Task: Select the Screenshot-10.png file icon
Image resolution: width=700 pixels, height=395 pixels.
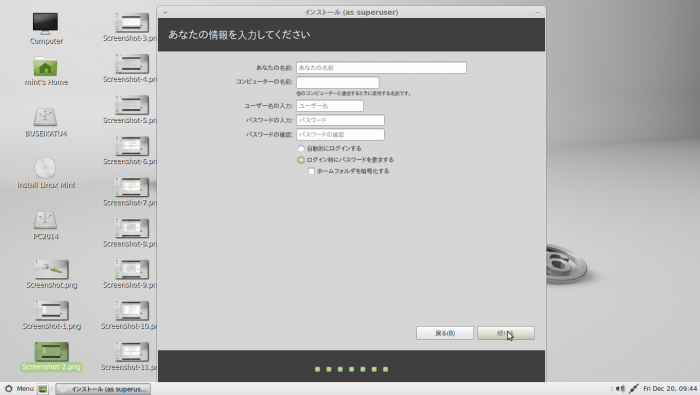Action: point(132,310)
